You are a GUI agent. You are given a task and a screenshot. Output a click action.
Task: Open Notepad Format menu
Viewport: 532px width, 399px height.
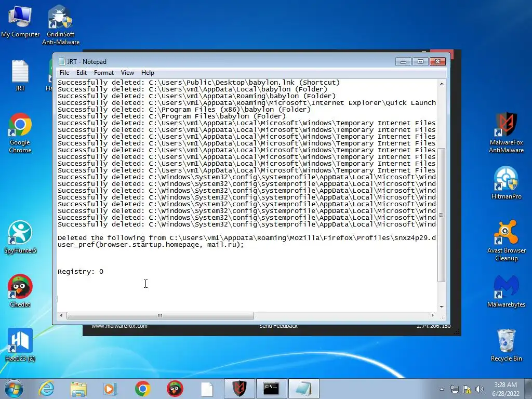click(x=104, y=73)
